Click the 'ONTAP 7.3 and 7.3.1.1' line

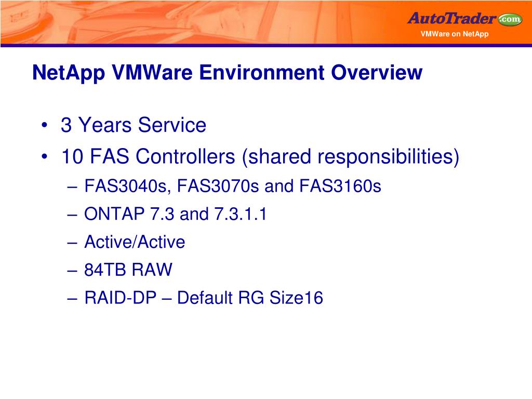176,214
